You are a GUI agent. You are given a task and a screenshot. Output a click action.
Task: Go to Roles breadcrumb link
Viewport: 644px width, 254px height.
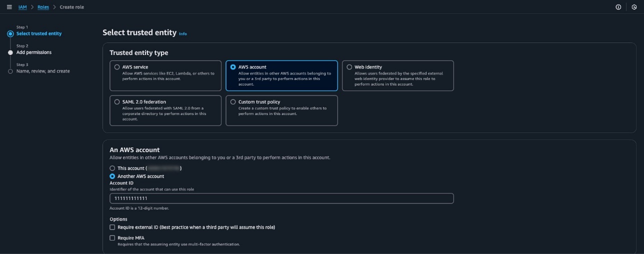[43, 7]
